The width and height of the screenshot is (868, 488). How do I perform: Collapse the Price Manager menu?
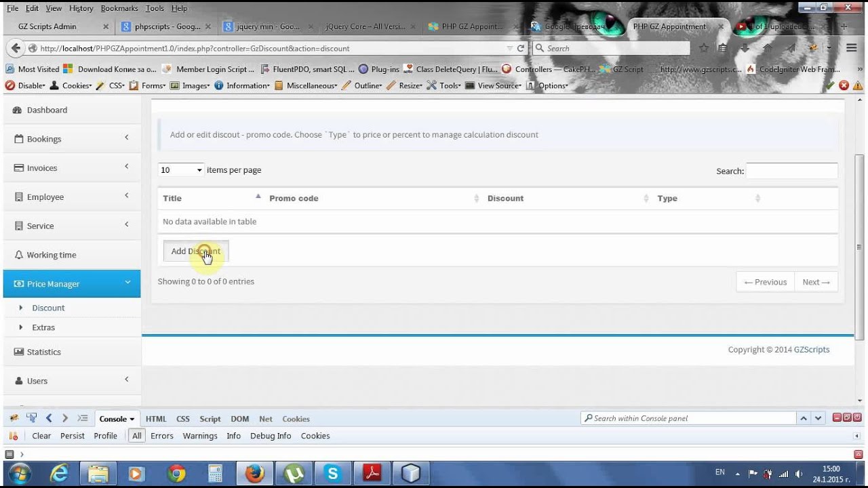pyautogui.click(x=72, y=284)
